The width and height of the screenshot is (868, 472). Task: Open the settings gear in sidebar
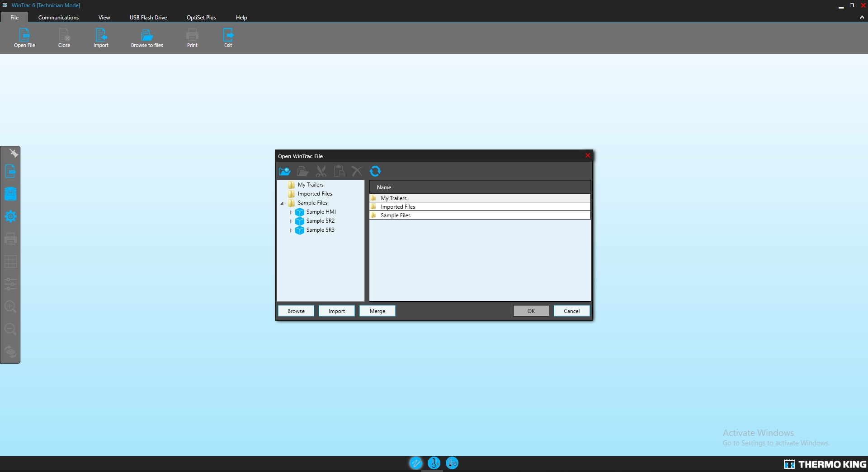(10, 216)
